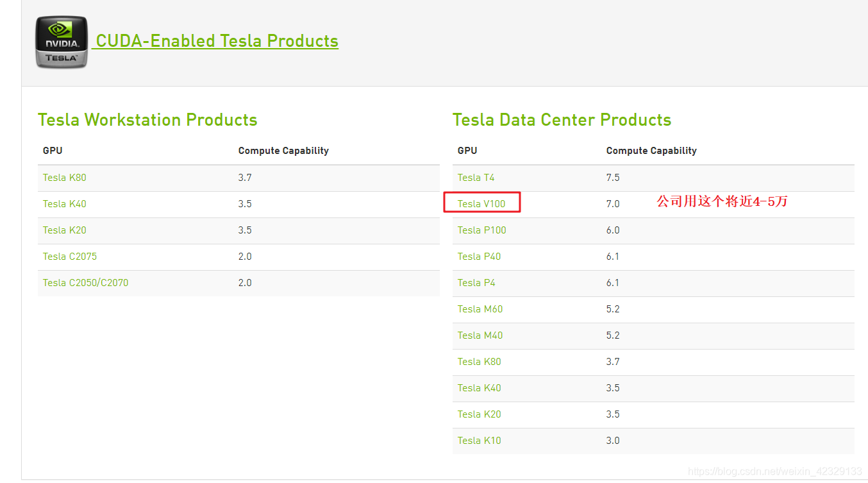Screen dimensions: 868x483
Task: Click compute capability 7.0 for Tesla V100
Action: pos(613,204)
